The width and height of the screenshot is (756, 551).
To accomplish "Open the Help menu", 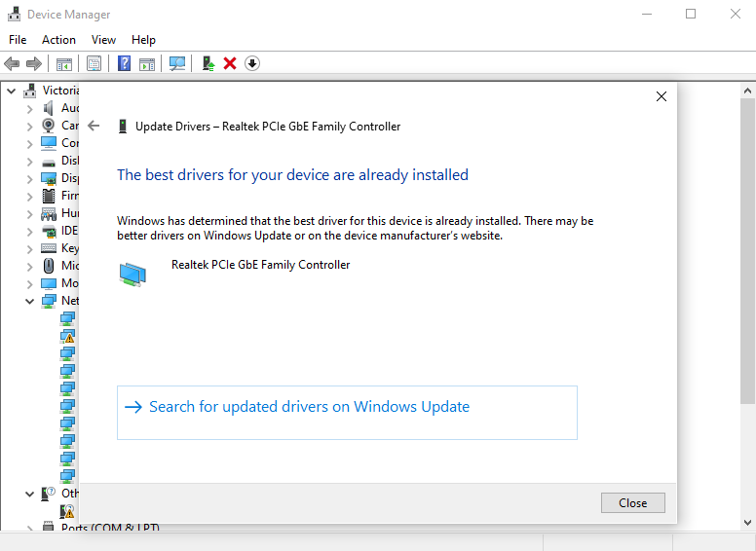I will click(143, 40).
